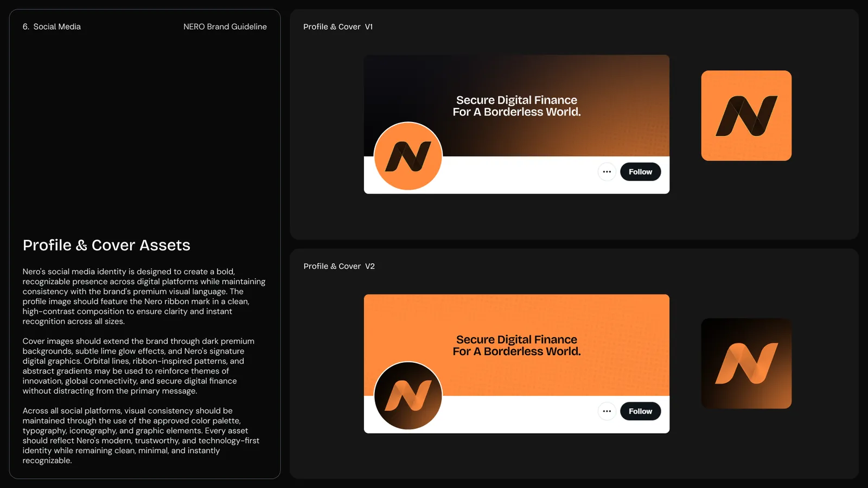Click Follow on the V2 profile mockup
The height and width of the screenshot is (488, 868).
click(640, 412)
